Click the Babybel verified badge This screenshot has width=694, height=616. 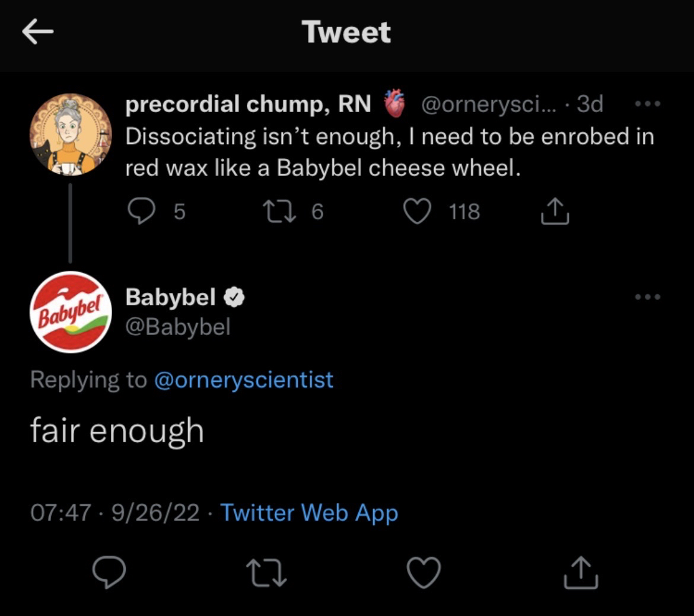coord(234,298)
